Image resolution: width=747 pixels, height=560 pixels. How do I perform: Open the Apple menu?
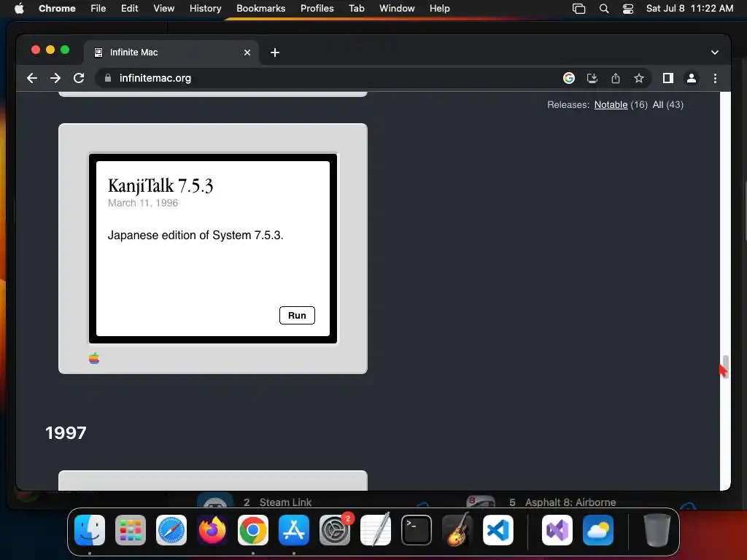(19, 8)
